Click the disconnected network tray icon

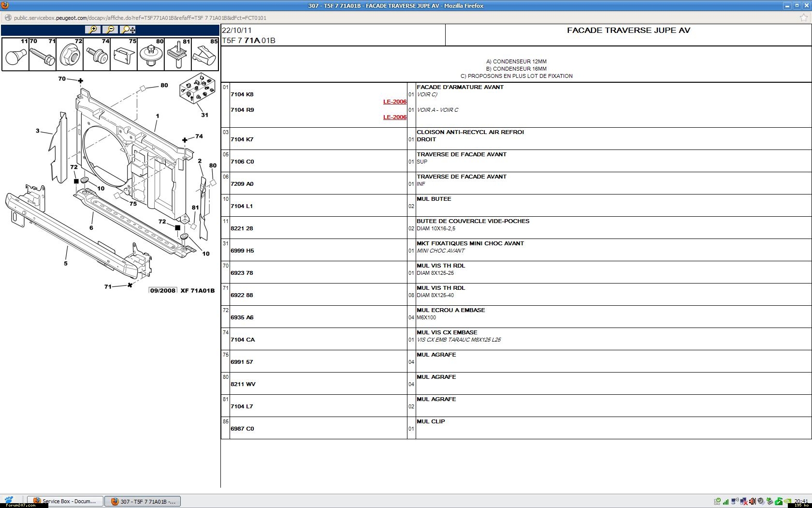tap(744, 501)
